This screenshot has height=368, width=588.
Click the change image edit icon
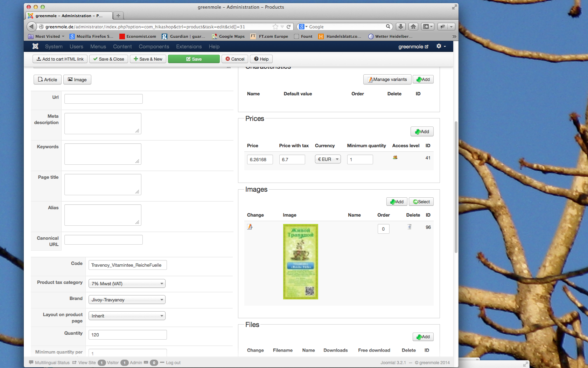click(x=250, y=227)
